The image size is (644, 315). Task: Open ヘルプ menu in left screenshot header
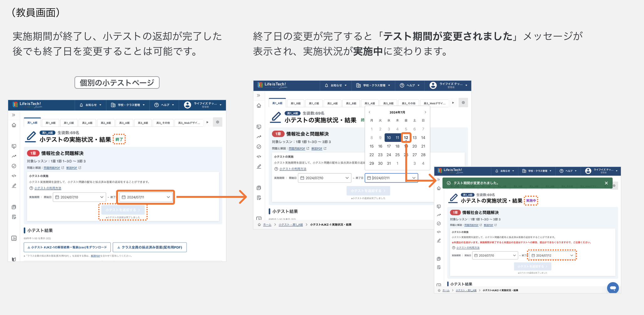tap(164, 105)
